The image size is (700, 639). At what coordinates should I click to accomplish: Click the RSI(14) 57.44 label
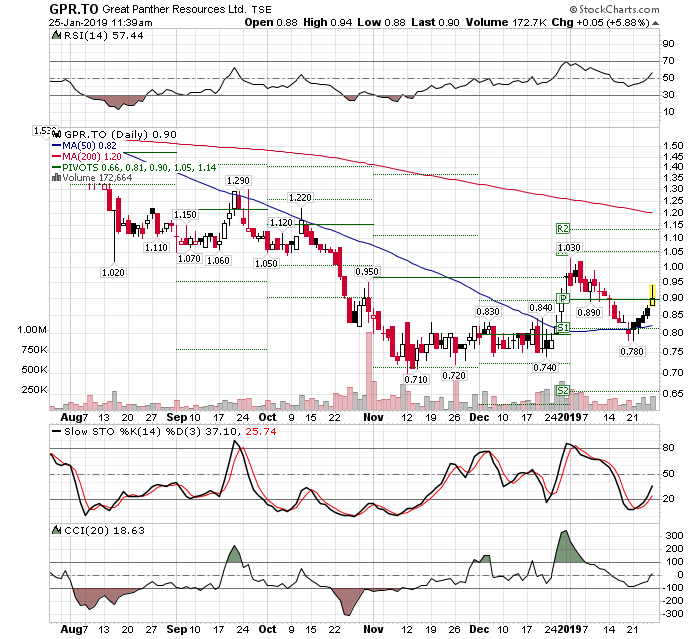(x=104, y=36)
